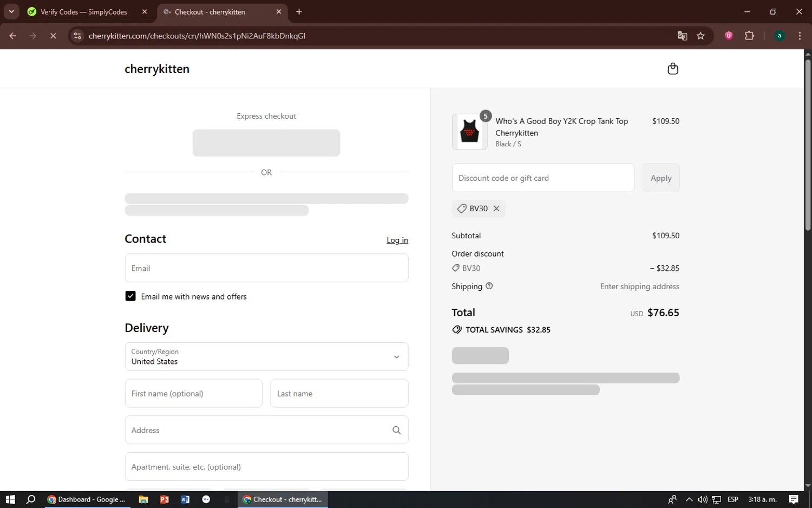This screenshot has width=812, height=508.
Task: Click the cherrykitten store logo
Action: (157, 69)
